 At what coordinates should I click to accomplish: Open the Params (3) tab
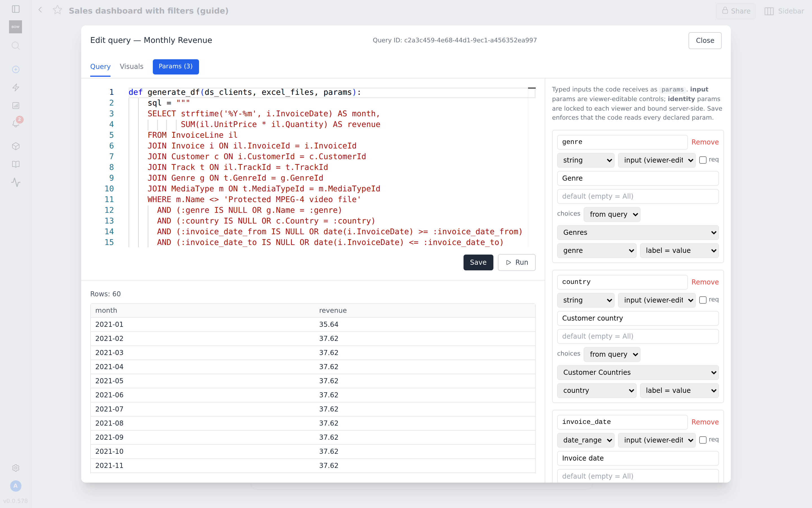(x=175, y=67)
